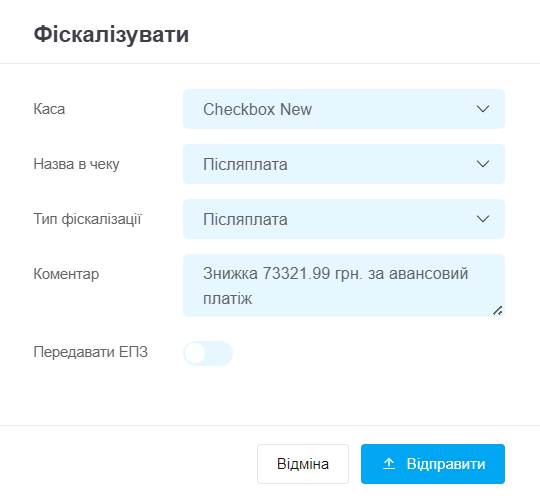This screenshot has width=540, height=500.
Task: Expand the Назва в чеку dropdown
Action: (344, 164)
